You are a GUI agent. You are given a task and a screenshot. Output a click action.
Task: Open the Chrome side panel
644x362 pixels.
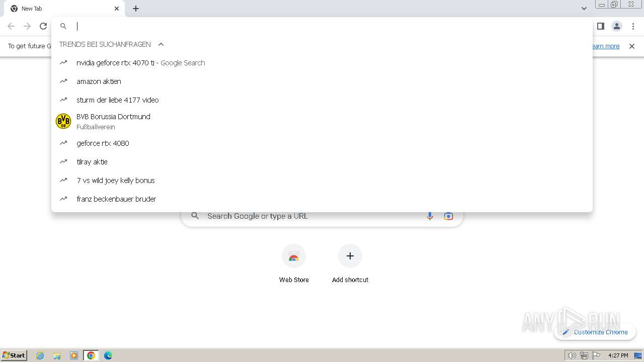click(x=601, y=26)
